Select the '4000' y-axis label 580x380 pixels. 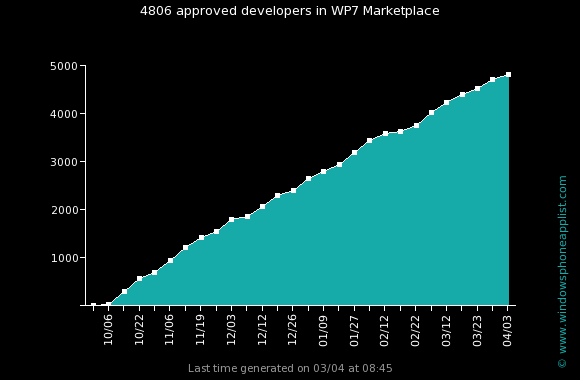(64, 114)
